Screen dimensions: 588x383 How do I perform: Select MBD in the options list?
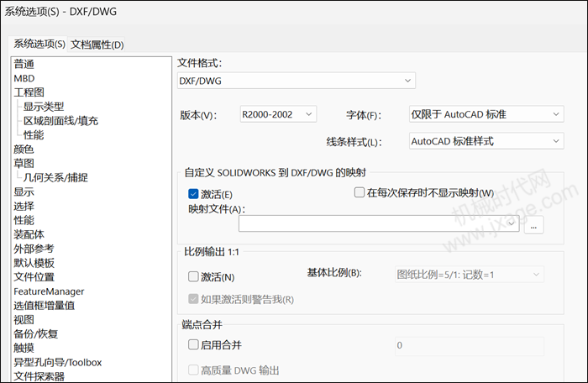coord(24,78)
